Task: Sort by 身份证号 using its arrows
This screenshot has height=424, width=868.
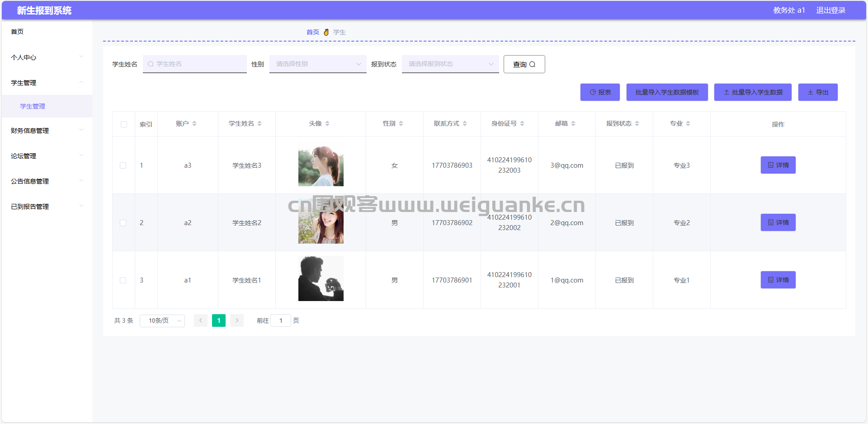Action: 522,123
